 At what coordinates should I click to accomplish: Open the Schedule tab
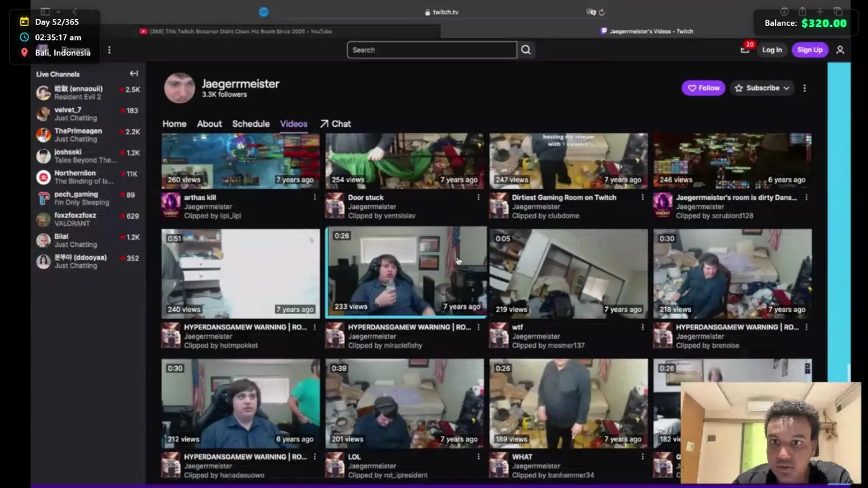[x=251, y=123]
